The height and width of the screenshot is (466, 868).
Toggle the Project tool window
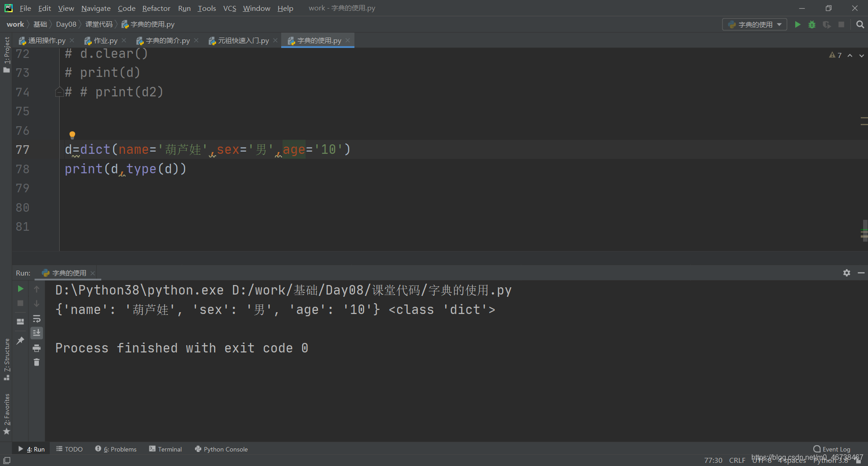(x=6, y=54)
